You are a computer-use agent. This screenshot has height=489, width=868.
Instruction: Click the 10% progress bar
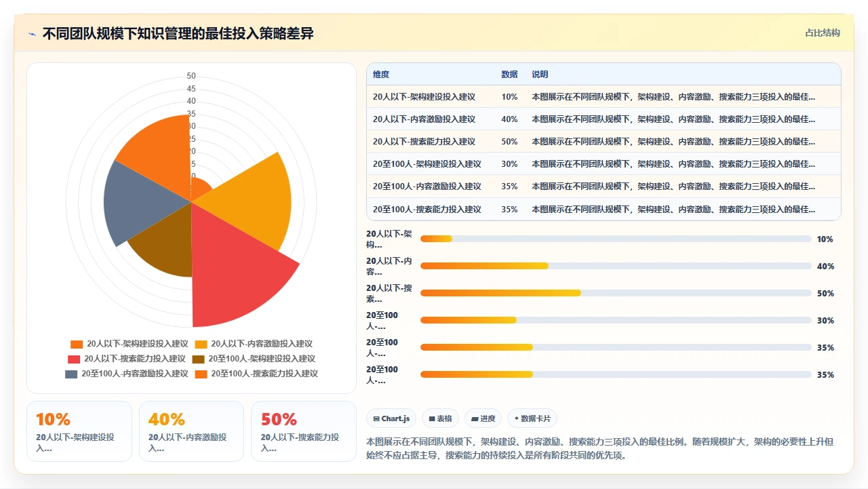(616, 239)
